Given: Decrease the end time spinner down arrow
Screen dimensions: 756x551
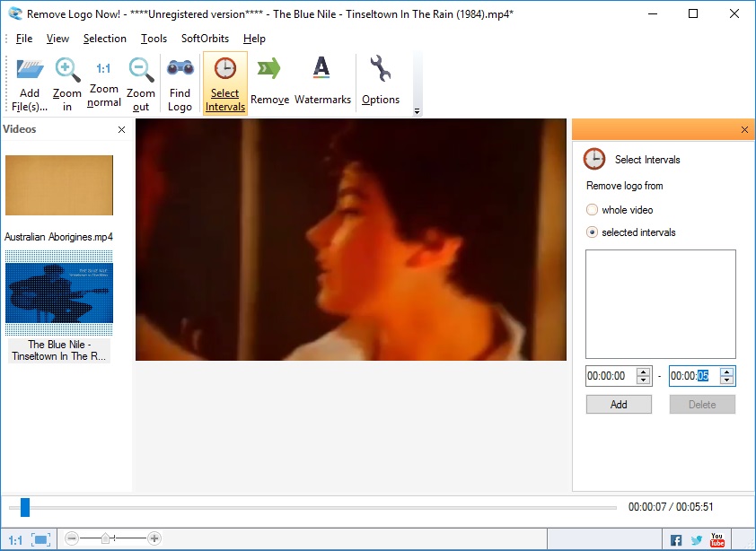Looking at the screenshot, I should pyautogui.click(x=726, y=380).
